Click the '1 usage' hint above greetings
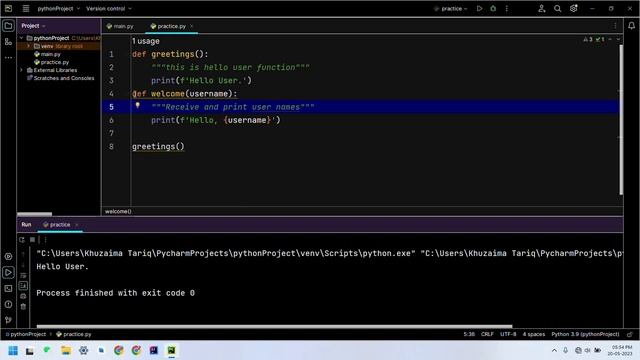The height and width of the screenshot is (360, 640). pos(146,41)
